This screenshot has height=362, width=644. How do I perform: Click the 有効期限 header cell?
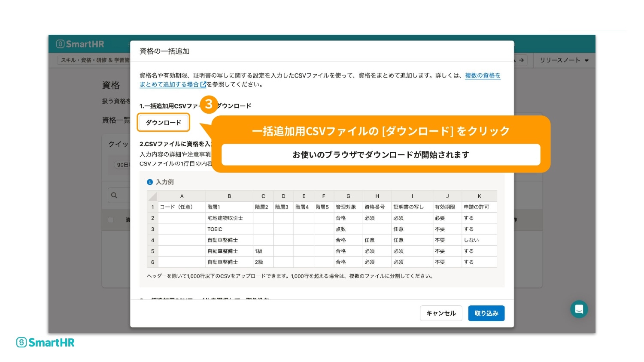pos(447,207)
